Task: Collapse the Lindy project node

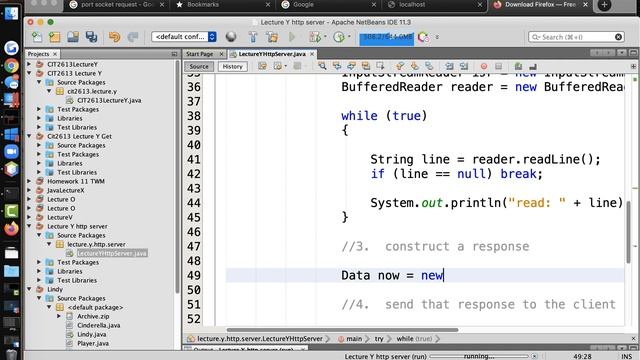Action: (29, 289)
